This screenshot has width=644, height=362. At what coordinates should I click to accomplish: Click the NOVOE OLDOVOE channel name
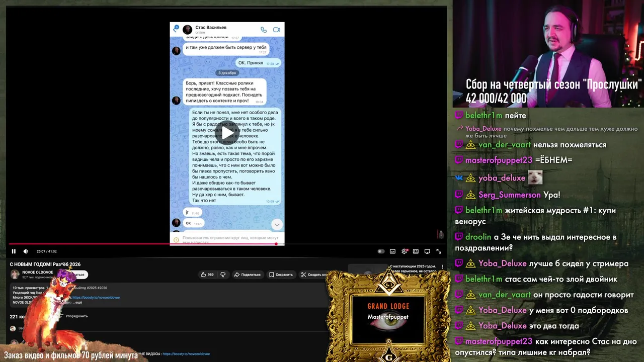pyautogui.click(x=38, y=272)
